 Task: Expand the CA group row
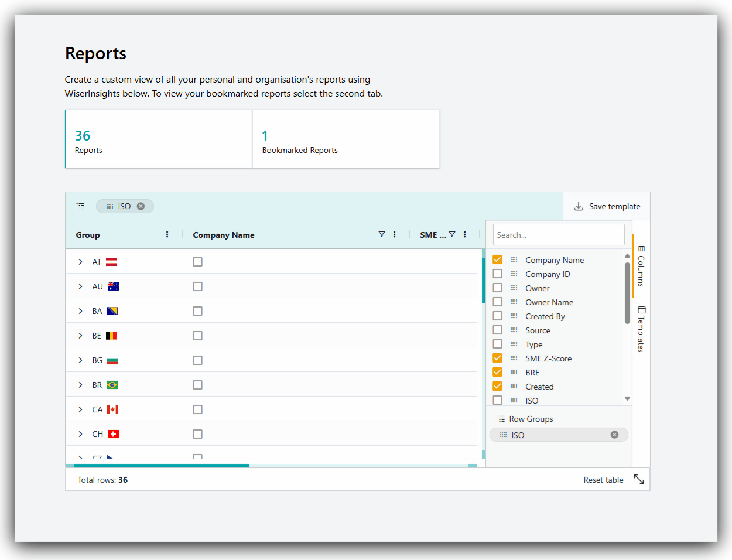pyautogui.click(x=80, y=409)
